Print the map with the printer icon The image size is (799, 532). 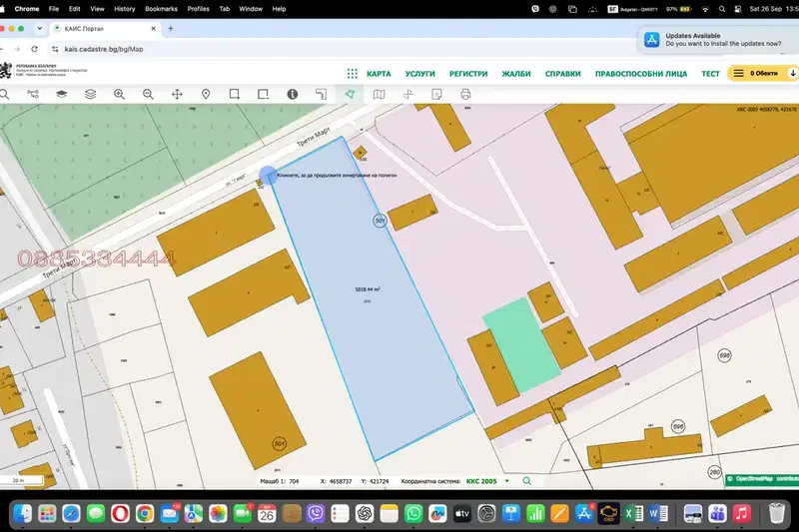pos(465,94)
